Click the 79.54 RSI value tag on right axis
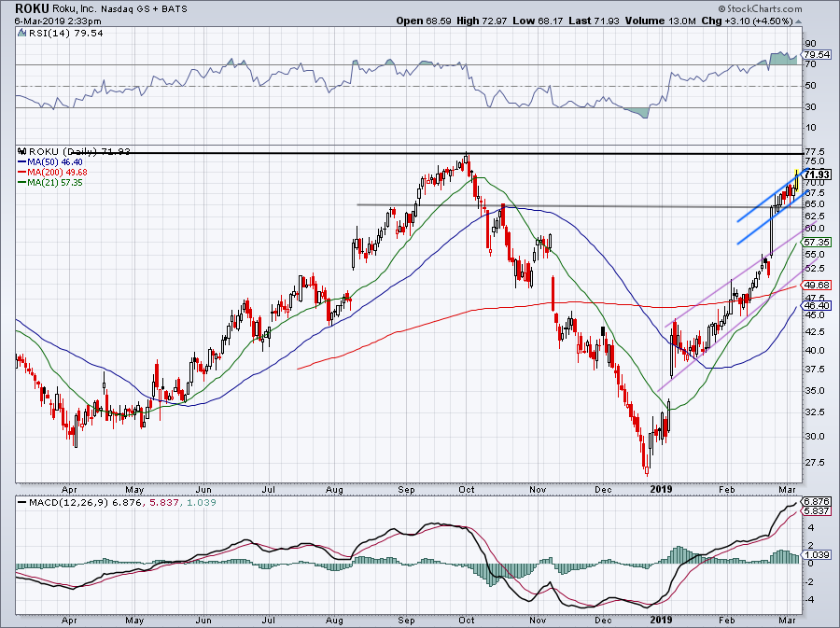Image resolution: width=840 pixels, height=628 pixels. pyautogui.click(x=817, y=55)
